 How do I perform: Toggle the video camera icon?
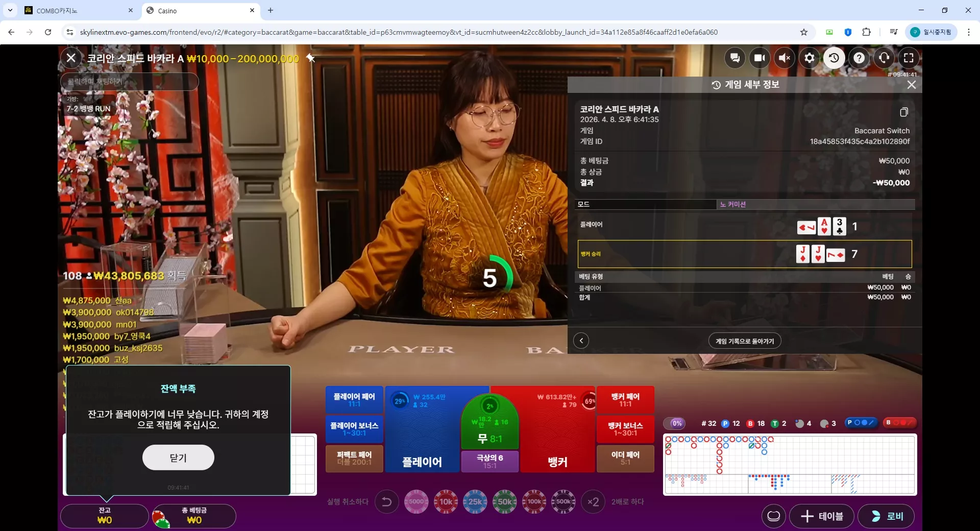click(x=759, y=58)
